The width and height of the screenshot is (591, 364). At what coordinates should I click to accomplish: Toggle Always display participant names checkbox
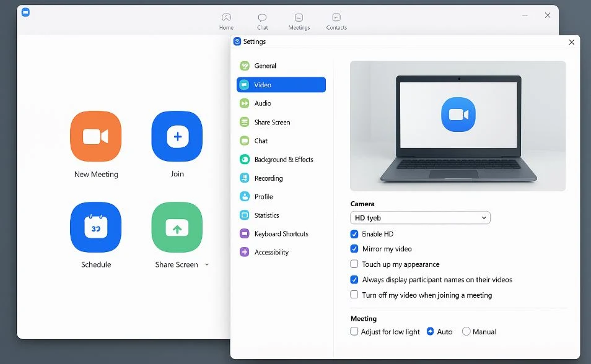[x=354, y=280]
